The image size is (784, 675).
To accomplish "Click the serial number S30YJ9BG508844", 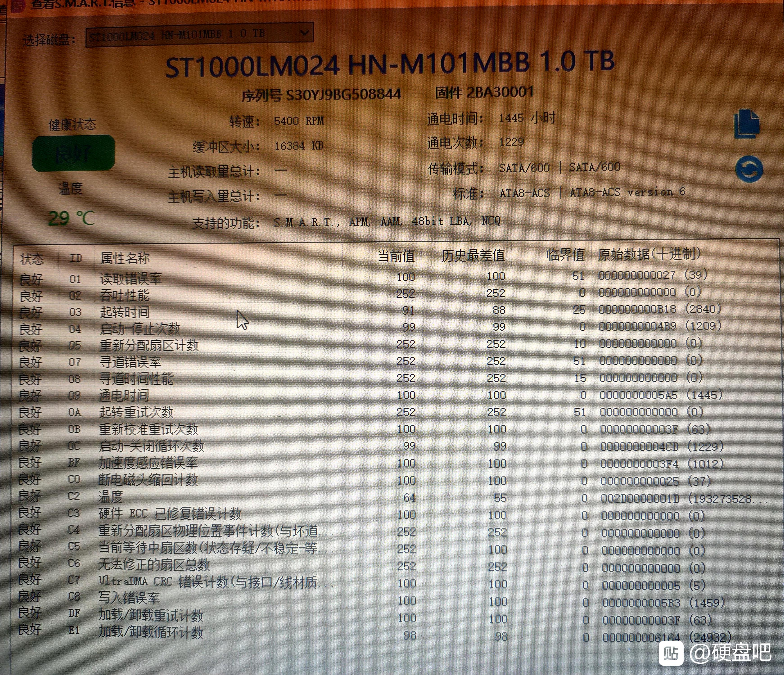I will [x=343, y=95].
